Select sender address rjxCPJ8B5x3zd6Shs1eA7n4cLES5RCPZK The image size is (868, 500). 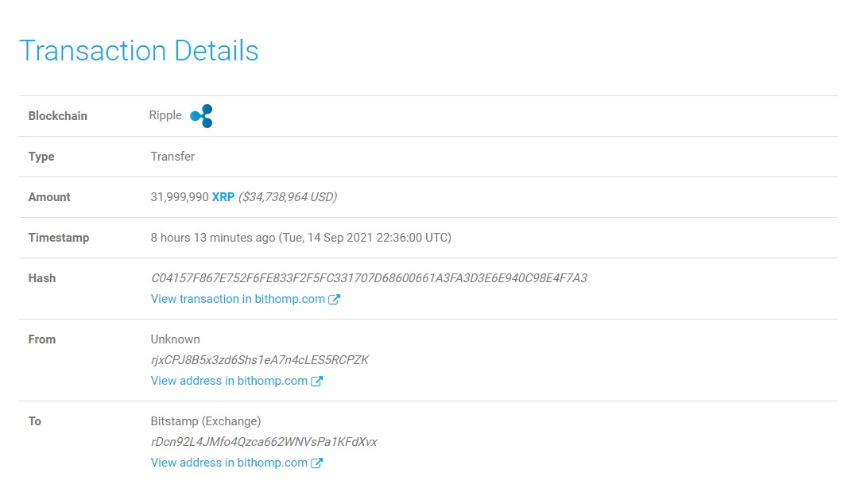(x=260, y=360)
